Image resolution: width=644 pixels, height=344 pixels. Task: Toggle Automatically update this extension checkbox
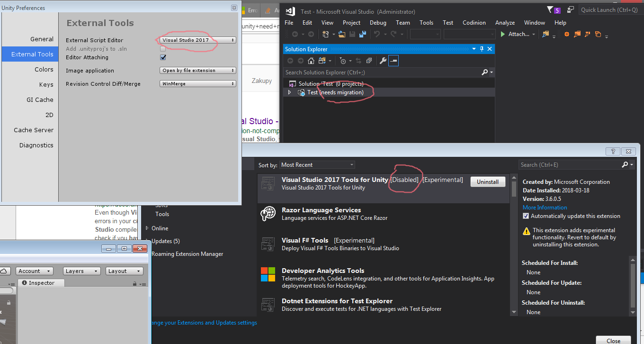[526, 216]
